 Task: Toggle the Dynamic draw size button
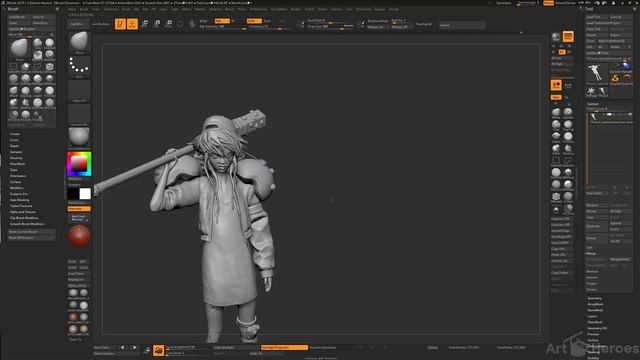pos(348,26)
